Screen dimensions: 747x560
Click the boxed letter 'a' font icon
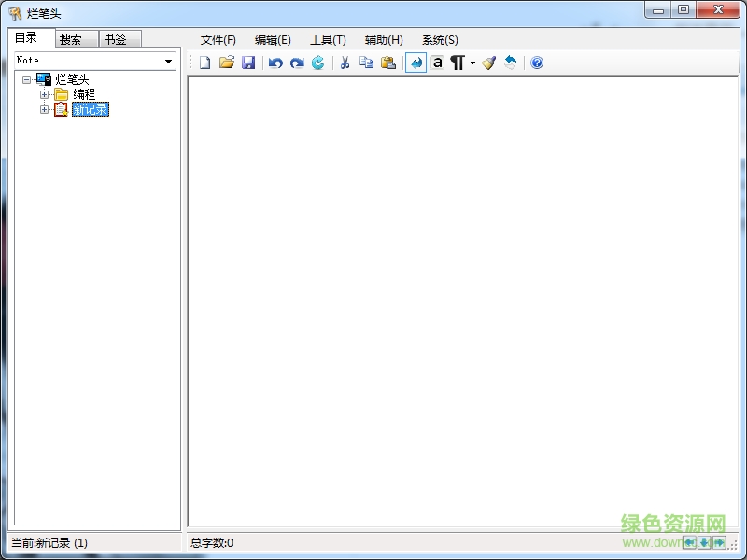437,63
